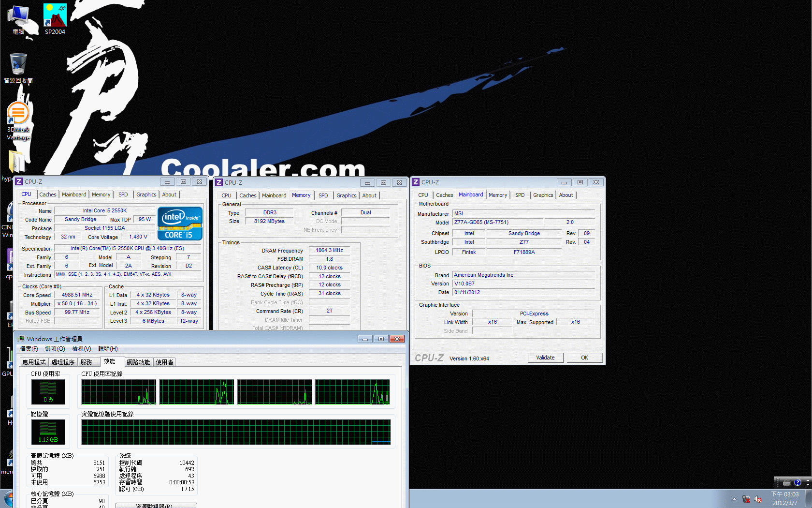Click the Channels # value Dual
Screen dimensions: 812x508
(x=365, y=212)
